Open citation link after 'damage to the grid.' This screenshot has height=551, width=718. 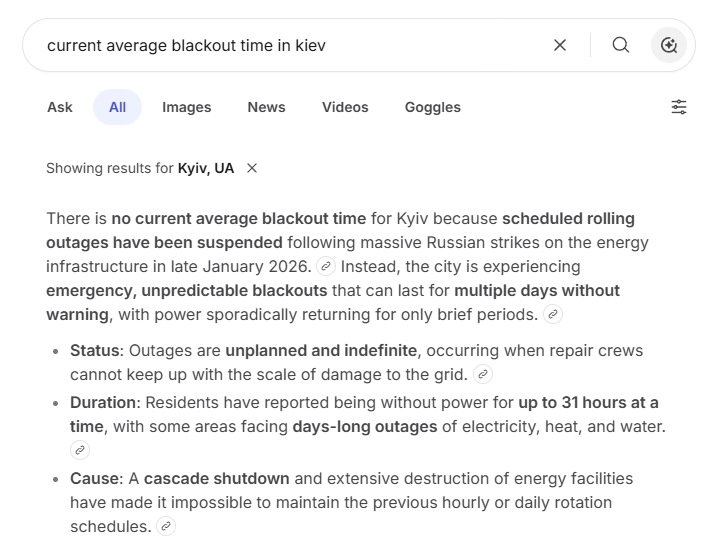483,374
